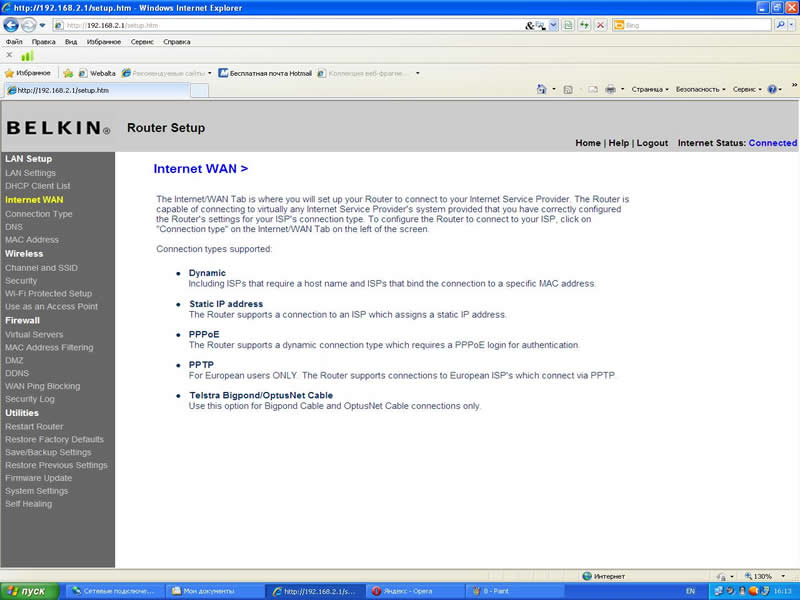Click the пуск Start button
The width and height of the screenshot is (800, 600).
click(30, 591)
